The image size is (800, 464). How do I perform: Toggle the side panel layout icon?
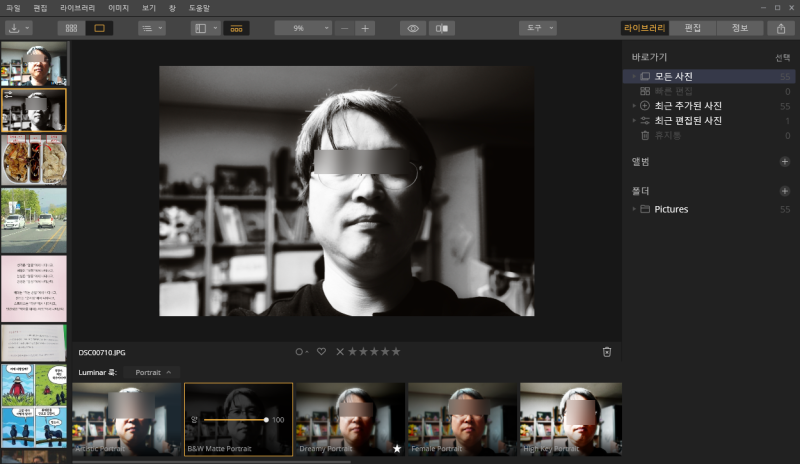[201, 28]
